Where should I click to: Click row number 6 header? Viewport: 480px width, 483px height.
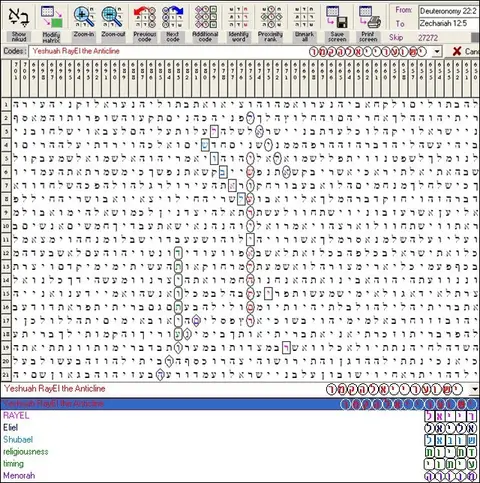pos(6,172)
